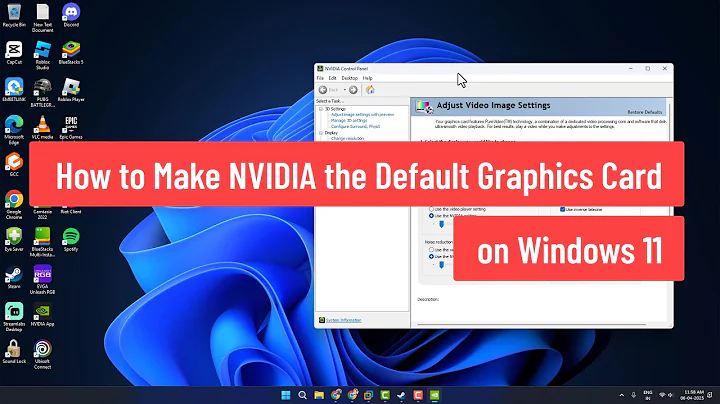Click the volume icon in system tray
Image resolution: width=720 pixels, height=404 pixels.
pyautogui.click(x=670, y=395)
